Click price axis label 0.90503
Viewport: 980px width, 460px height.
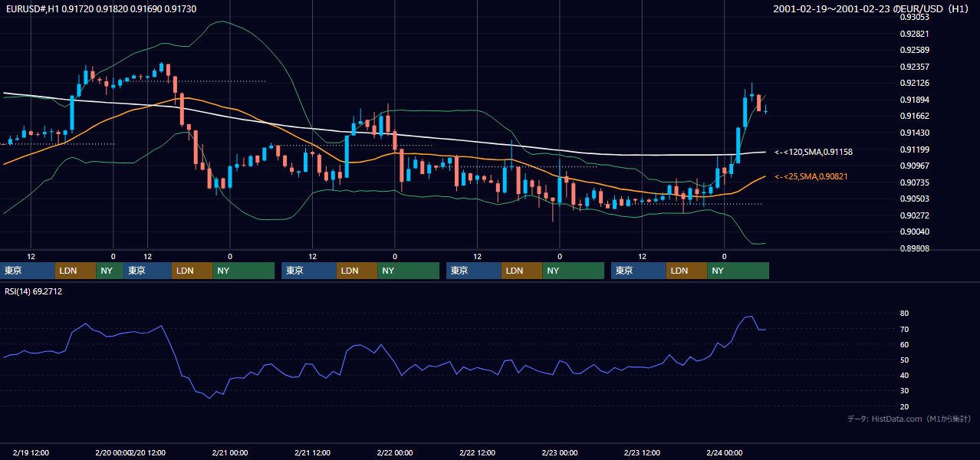click(x=915, y=199)
